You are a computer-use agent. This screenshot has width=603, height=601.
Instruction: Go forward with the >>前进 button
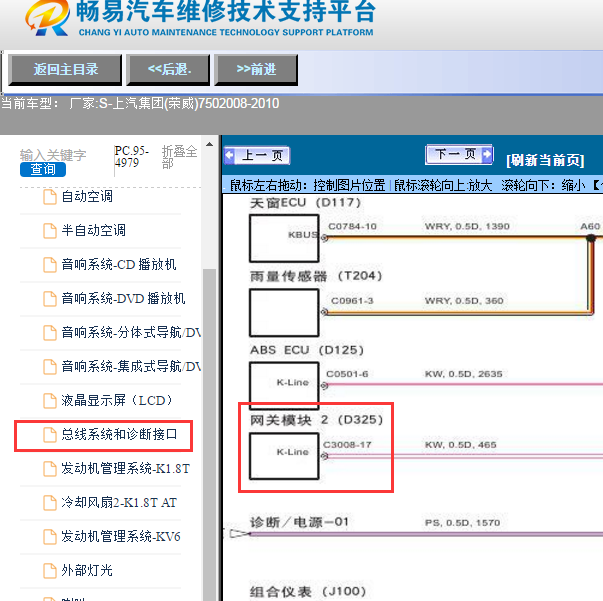pyautogui.click(x=256, y=70)
